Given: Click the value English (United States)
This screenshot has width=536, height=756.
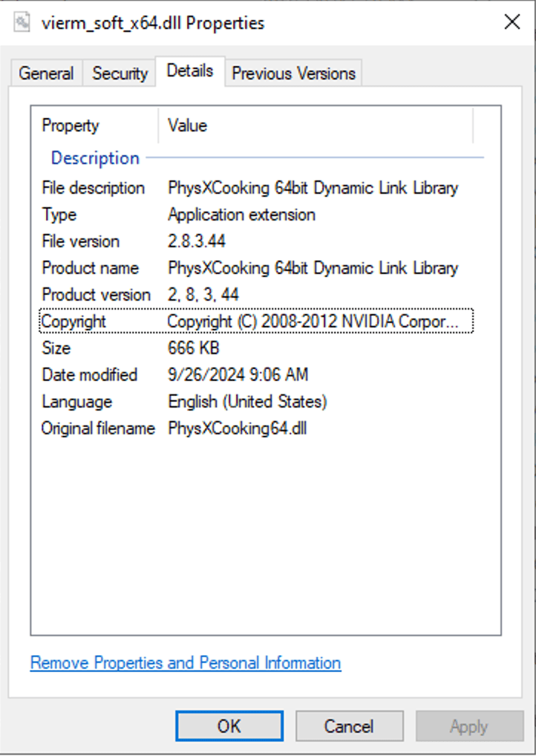Looking at the screenshot, I should click(247, 402).
